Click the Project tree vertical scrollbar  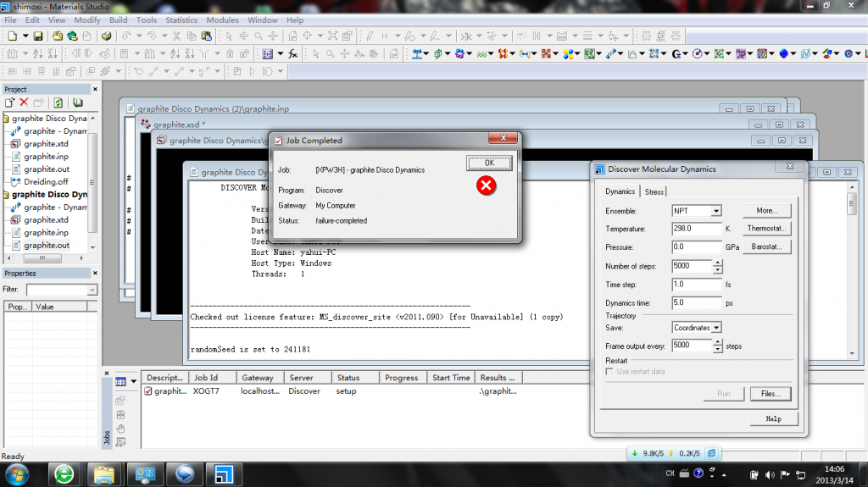92,183
